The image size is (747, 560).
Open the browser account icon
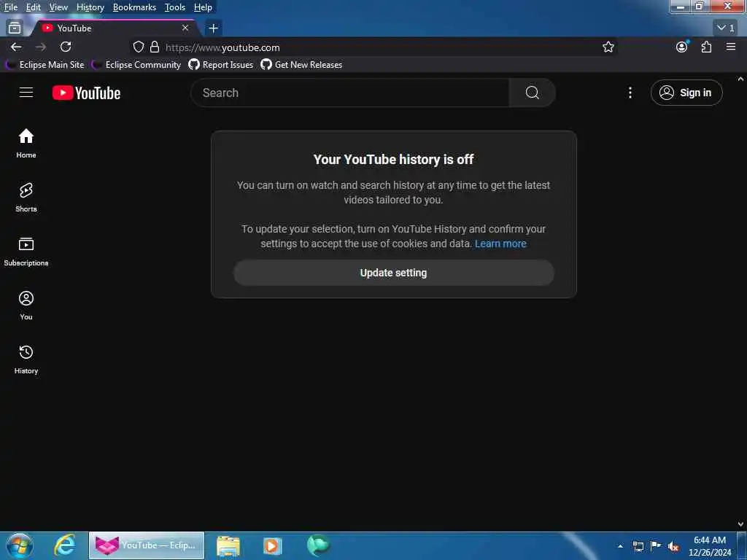(x=682, y=47)
